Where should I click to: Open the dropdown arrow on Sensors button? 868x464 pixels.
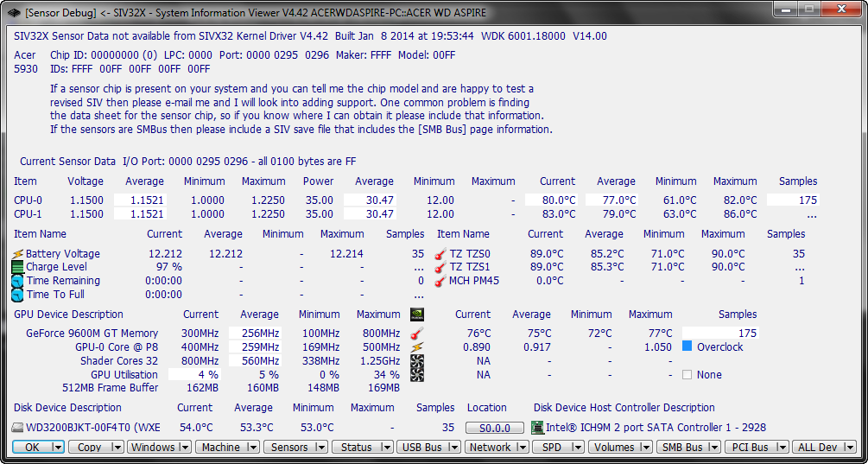click(321, 447)
